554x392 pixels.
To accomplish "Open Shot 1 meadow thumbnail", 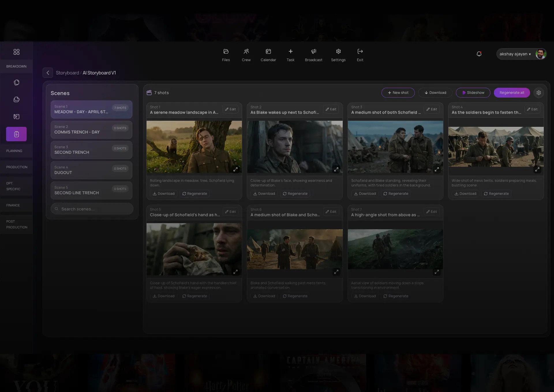I will [194, 147].
